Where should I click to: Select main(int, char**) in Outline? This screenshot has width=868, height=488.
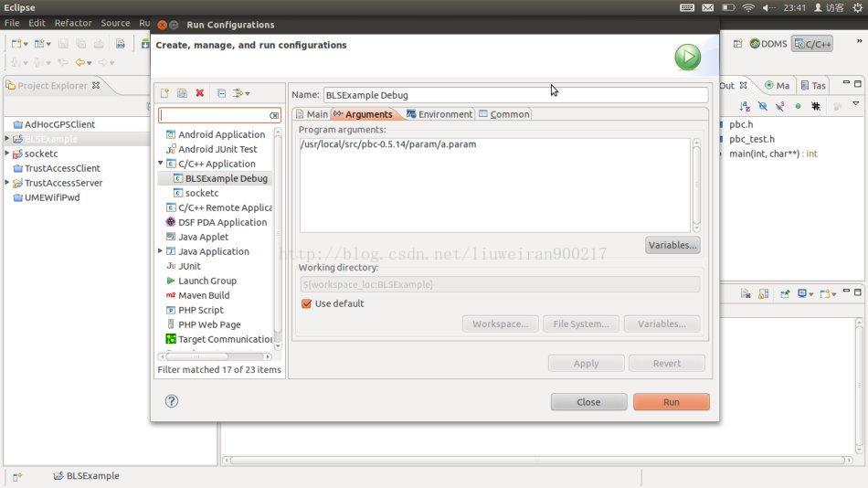click(773, 154)
